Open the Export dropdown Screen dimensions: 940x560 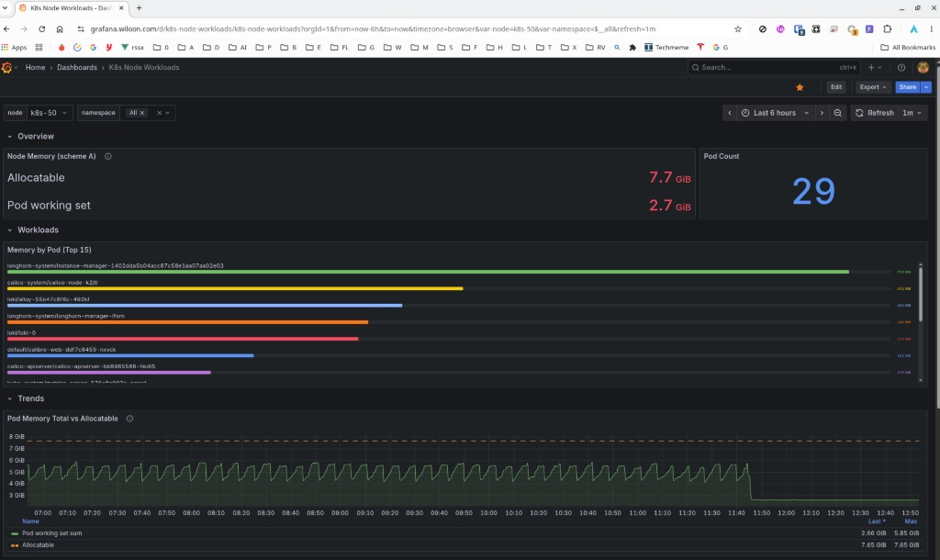[872, 87]
